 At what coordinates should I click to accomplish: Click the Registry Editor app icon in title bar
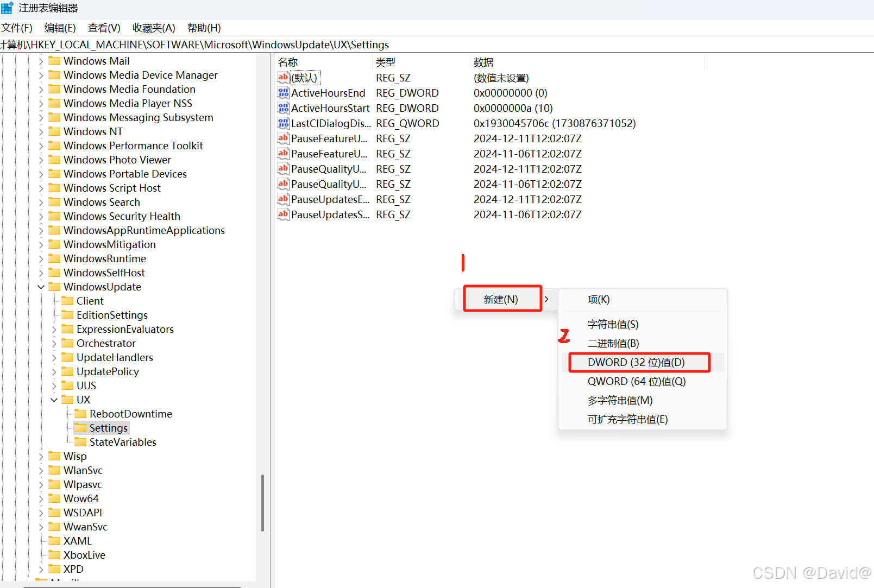point(7,8)
